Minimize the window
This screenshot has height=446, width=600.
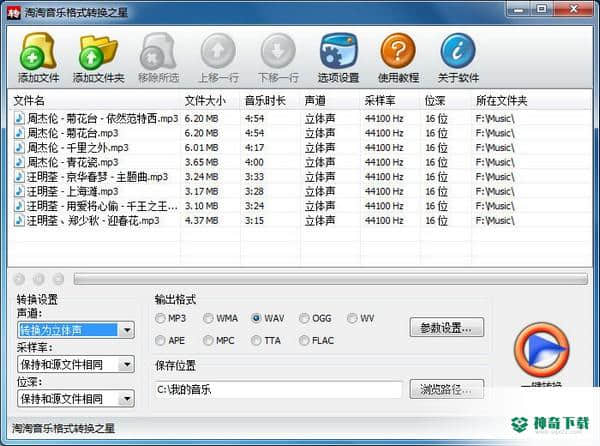pyautogui.click(x=518, y=9)
